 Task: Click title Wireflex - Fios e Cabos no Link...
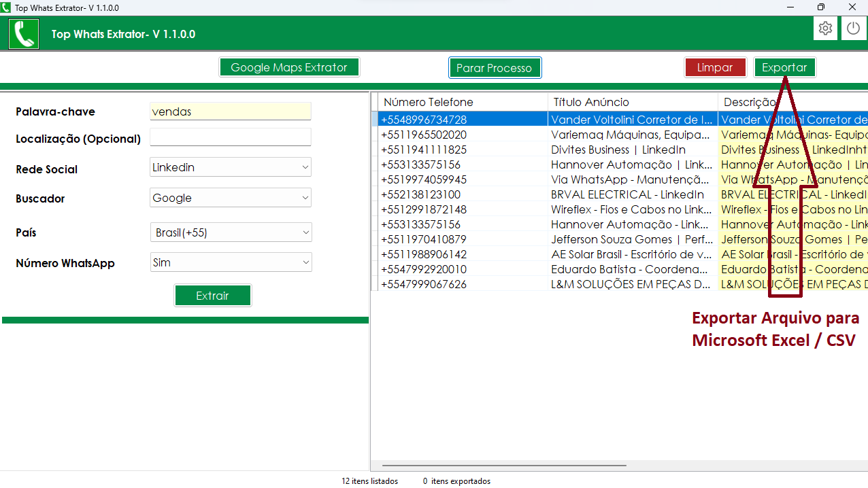click(x=632, y=209)
